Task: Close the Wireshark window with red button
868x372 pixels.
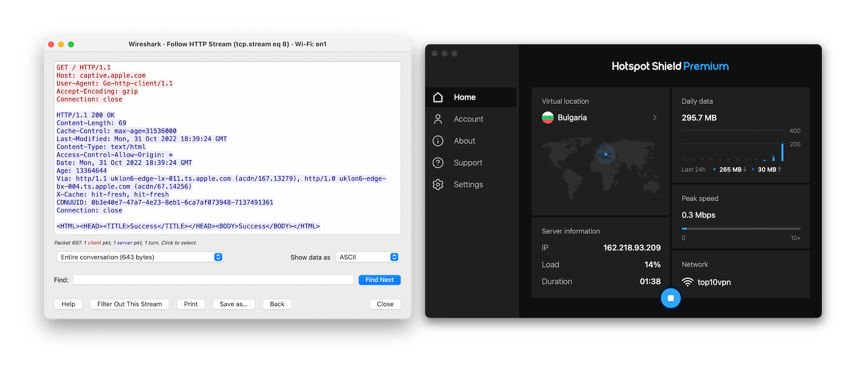Action: click(51, 44)
